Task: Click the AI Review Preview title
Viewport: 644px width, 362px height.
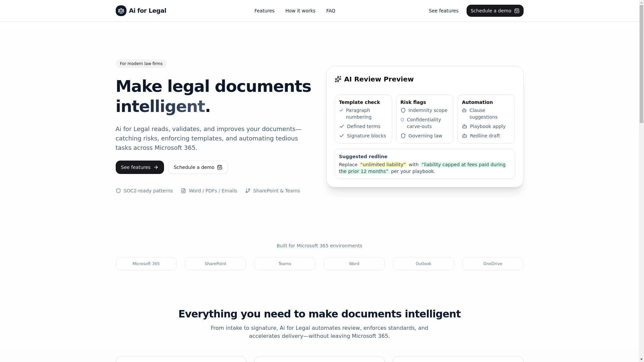Action: [379, 79]
